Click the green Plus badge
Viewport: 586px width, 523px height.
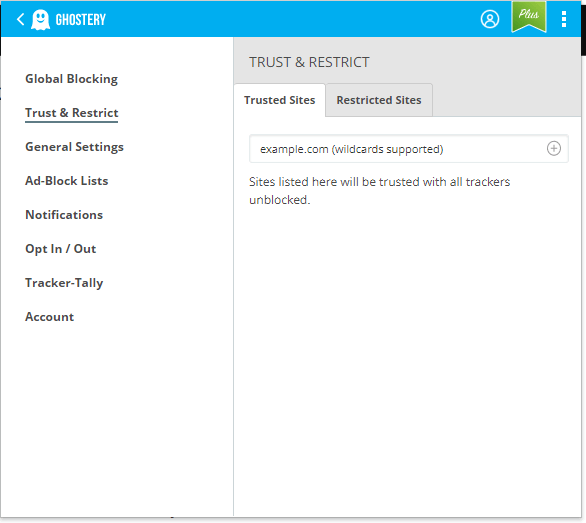[x=529, y=16]
